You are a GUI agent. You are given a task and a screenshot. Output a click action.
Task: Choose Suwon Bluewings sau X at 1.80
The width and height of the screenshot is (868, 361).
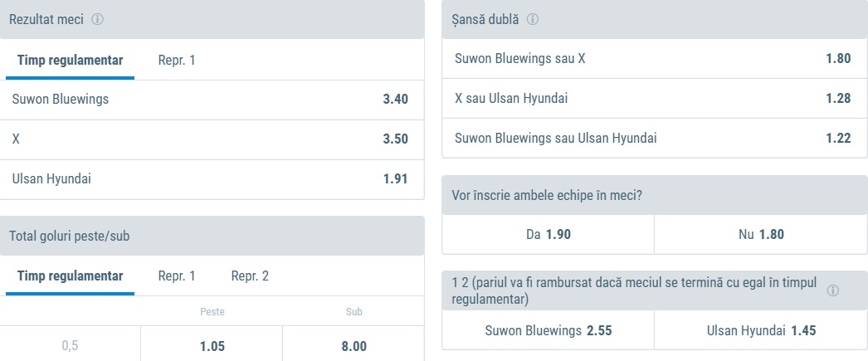click(x=653, y=59)
